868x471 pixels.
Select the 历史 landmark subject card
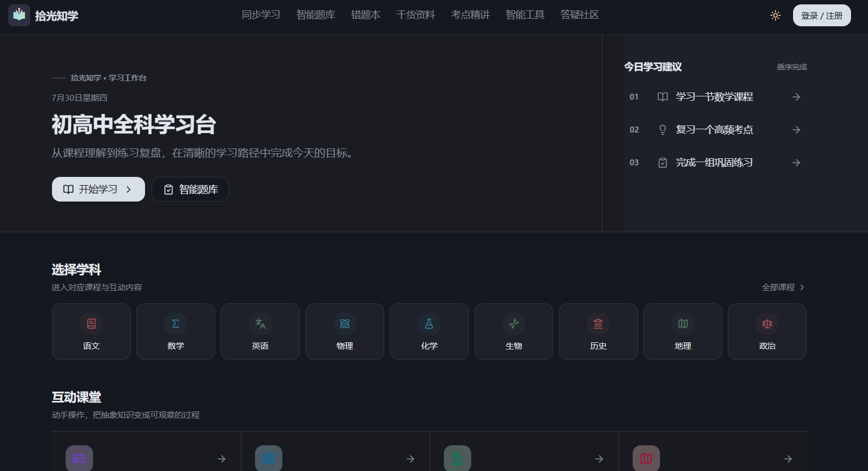click(x=598, y=331)
